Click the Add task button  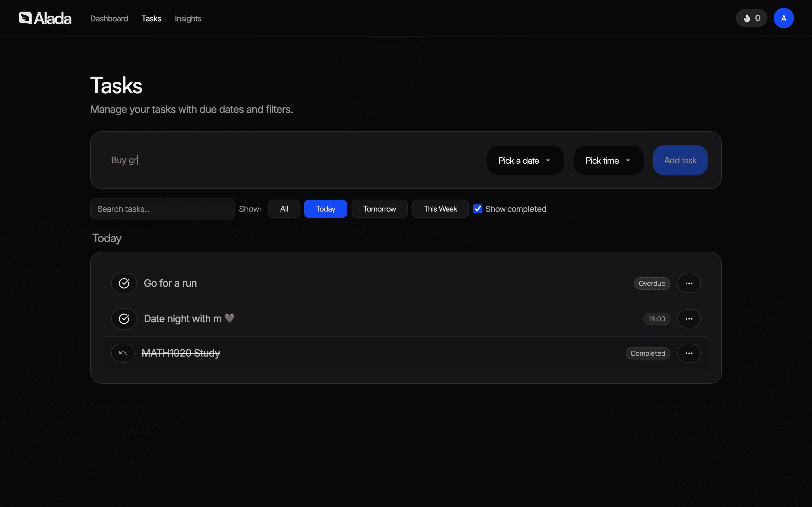tap(680, 160)
